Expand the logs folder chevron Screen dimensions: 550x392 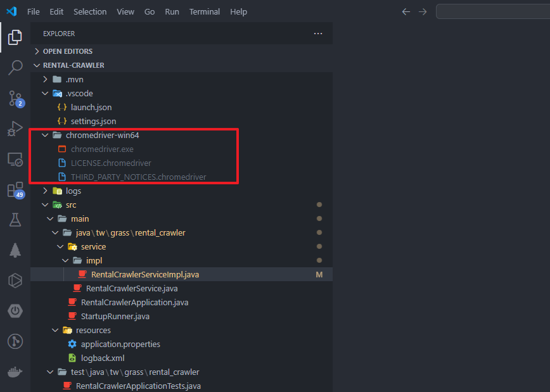coord(45,191)
